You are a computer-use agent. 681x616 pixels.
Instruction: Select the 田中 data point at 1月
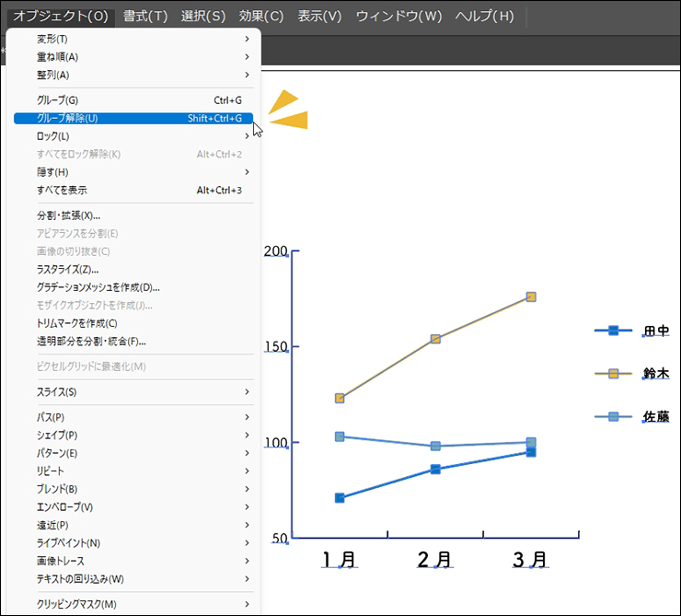point(340,498)
